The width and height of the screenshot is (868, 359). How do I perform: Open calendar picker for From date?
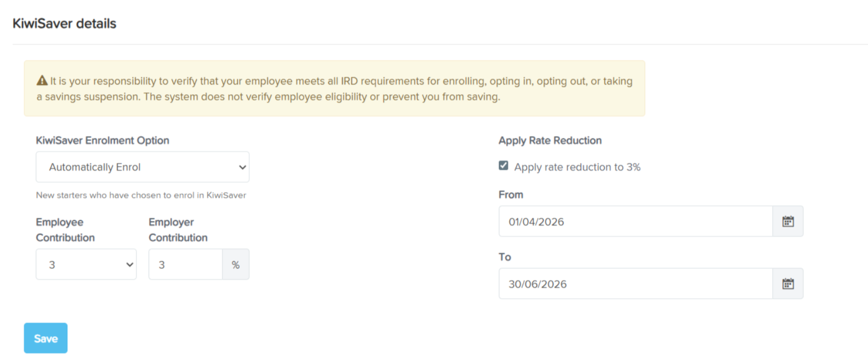point(788,221)
